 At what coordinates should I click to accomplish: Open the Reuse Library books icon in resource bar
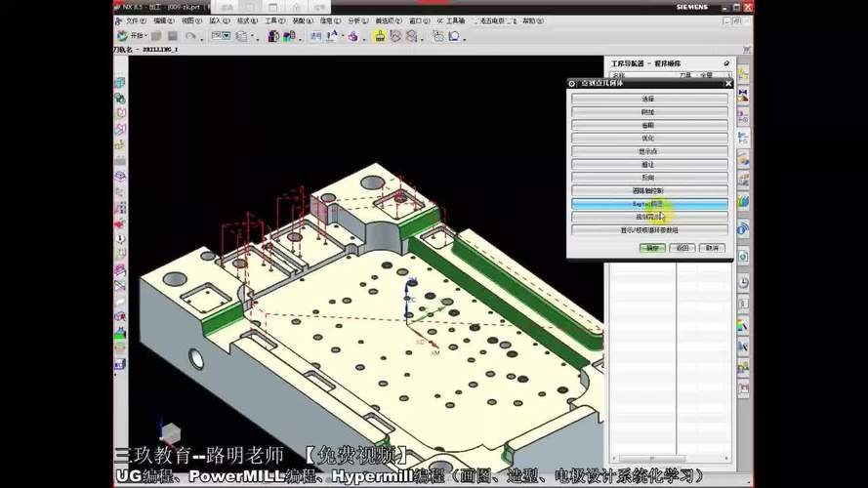[743, 202]
